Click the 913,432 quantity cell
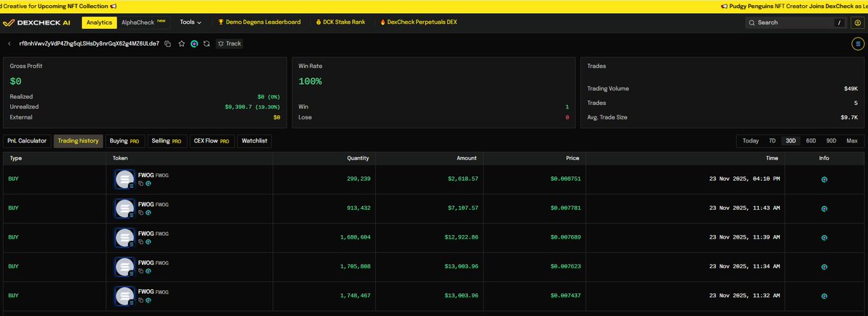868x316 pixels. pos(358,208)
